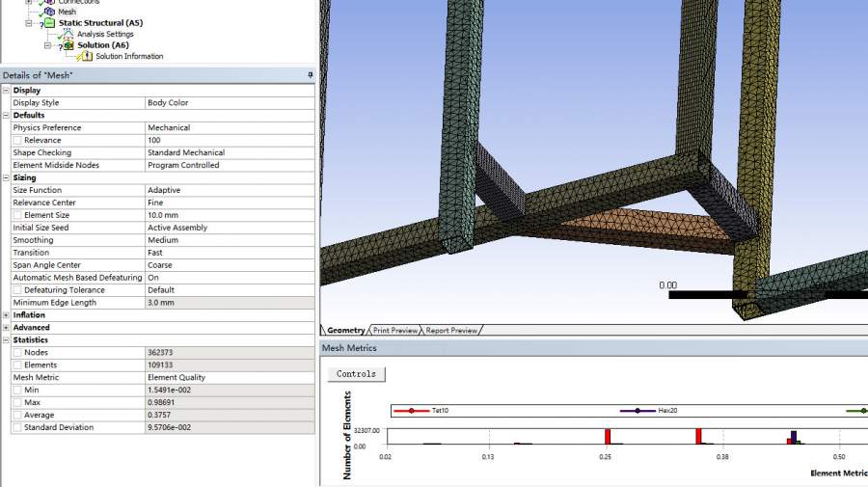Viewport: 868px width, 487px height.
Task: Toggle the Elements checkbox
Action: [x=17, y=365]
